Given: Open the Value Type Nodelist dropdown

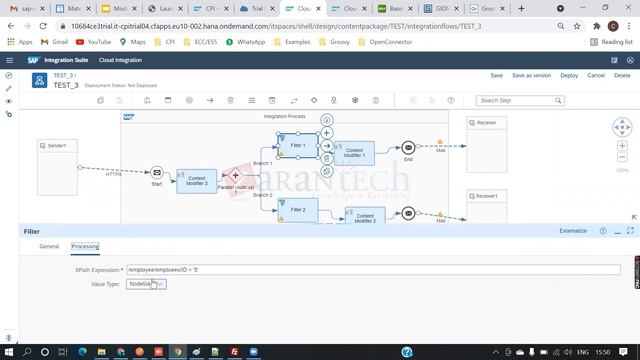Looking at the screenshot, I should pyautogui.click(x=146, y=284).
